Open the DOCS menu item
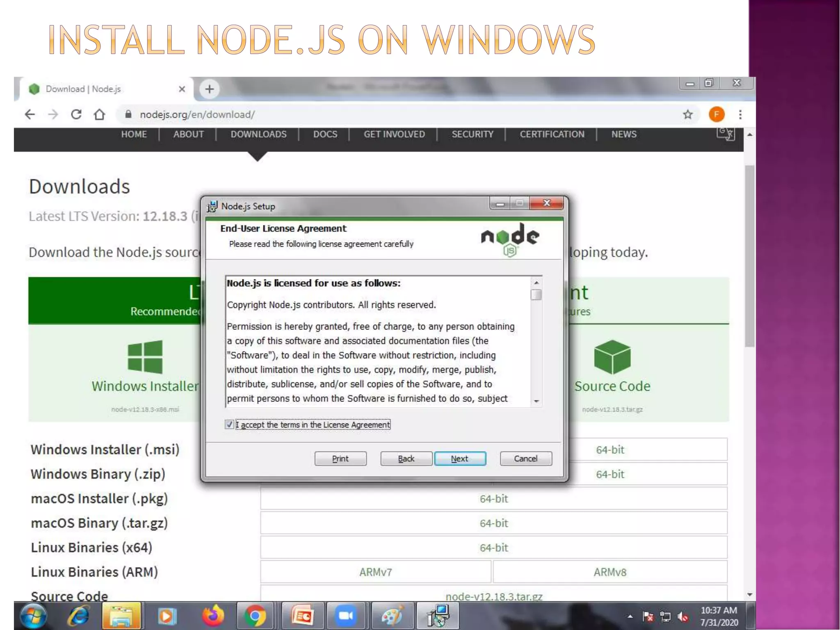The height and width of the screenshot is (630, 840). tap(325, 134)
